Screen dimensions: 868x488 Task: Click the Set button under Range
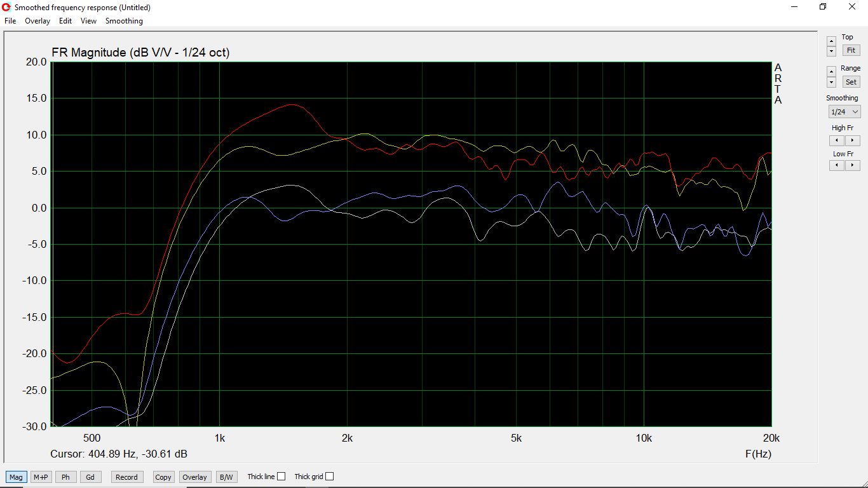[851, 82]
